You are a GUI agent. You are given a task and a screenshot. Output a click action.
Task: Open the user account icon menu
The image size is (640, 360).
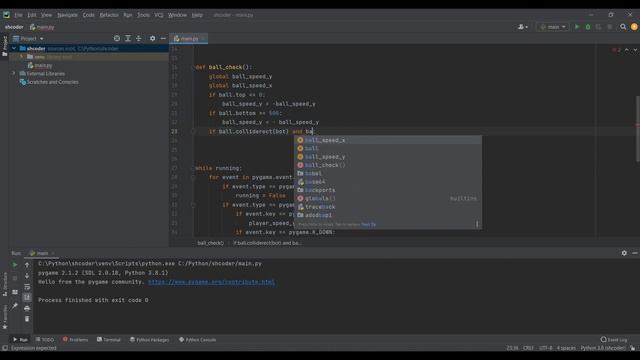coord(522,27)
